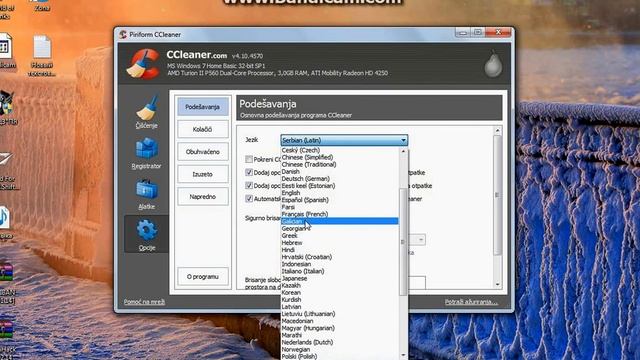This screenshot has width=640, height=360.
Task: Select highlighted Galician language entry
Action: (x=340, y=221)
